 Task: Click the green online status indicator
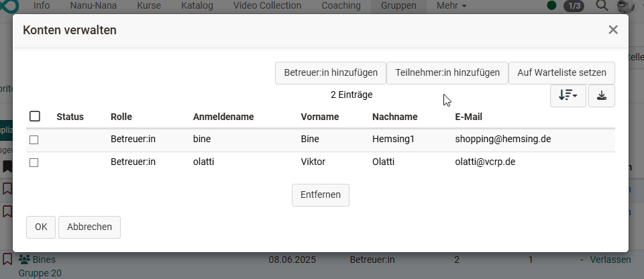click(551, 6)
